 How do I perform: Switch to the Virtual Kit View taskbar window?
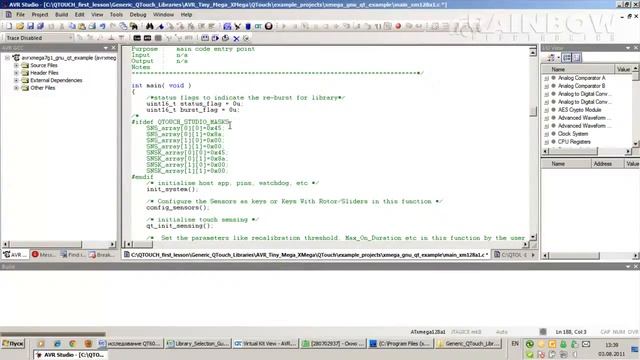pyautogui.click(x=266, y=344)
